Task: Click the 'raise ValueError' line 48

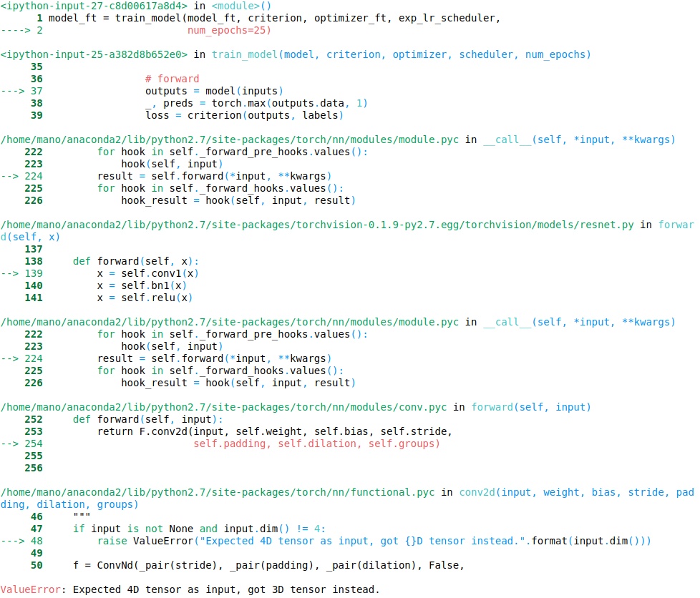Action: (x=374, y=541)
